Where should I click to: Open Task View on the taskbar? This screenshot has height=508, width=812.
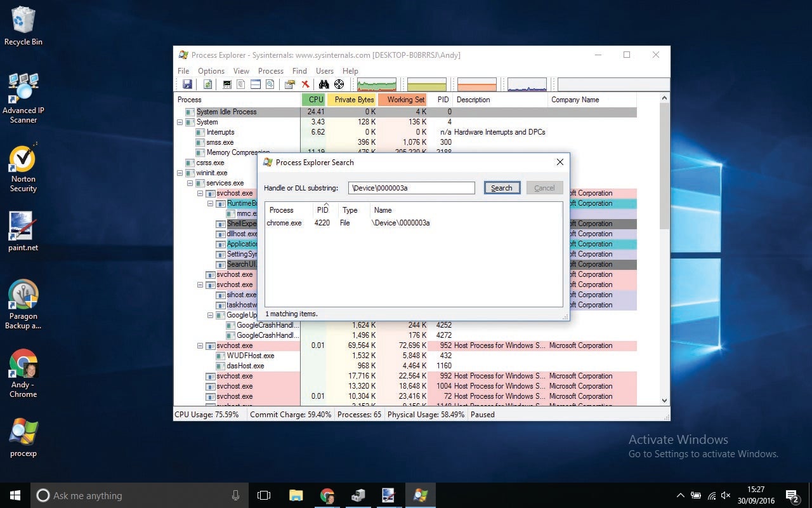point(264,495)
